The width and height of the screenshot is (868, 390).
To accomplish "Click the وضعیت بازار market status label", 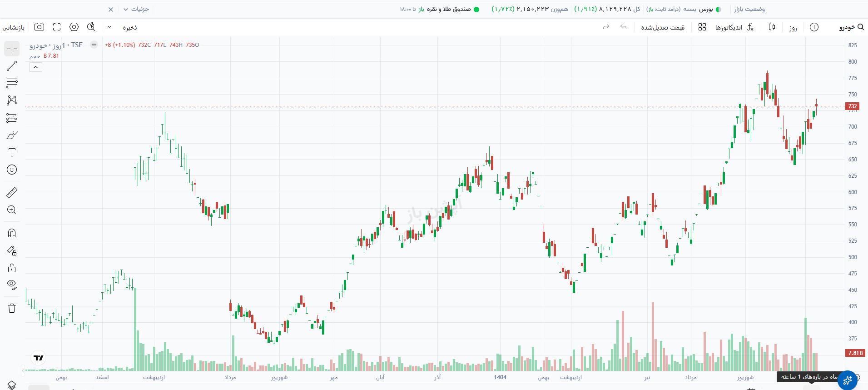I will [x=749, y=9].
